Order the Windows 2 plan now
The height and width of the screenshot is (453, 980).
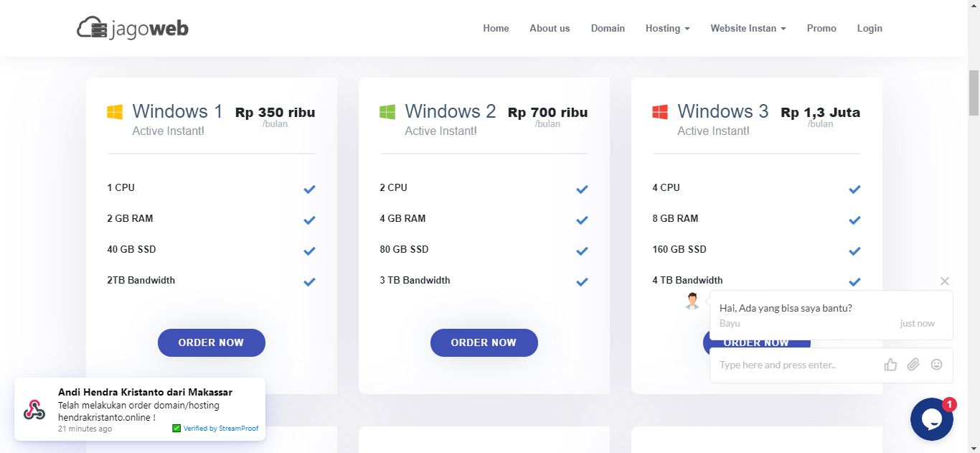pyautogui.click(x=484, y=342)
